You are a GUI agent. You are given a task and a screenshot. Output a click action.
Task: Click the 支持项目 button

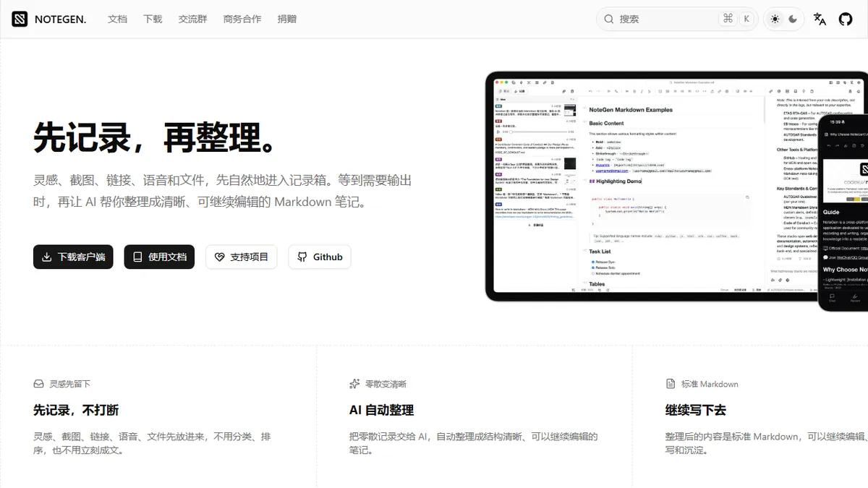[x=242, y=257]
